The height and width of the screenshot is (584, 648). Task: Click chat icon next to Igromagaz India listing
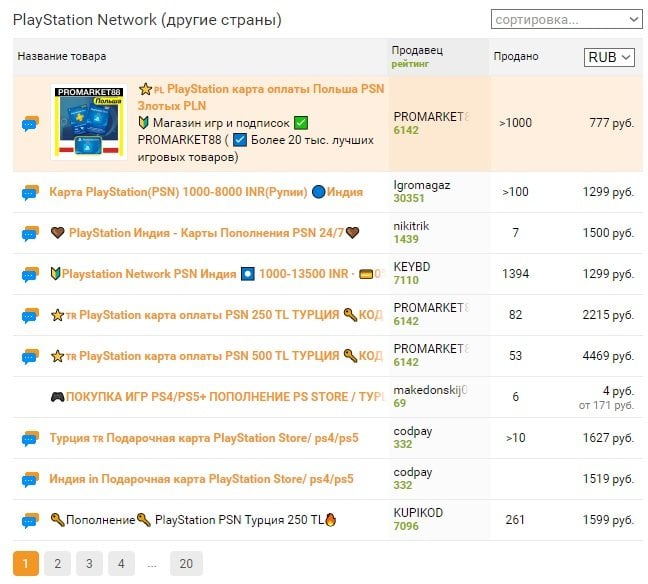(x=30, y=192)
